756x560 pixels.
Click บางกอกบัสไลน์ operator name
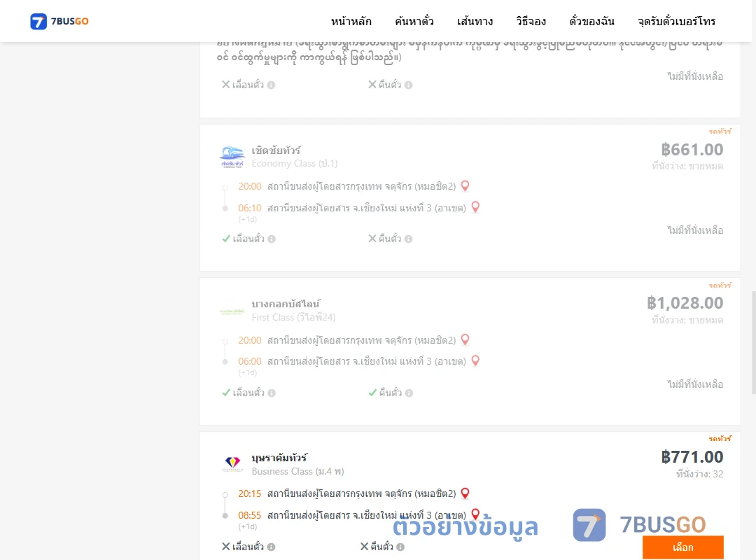click(x=286, y=304)
